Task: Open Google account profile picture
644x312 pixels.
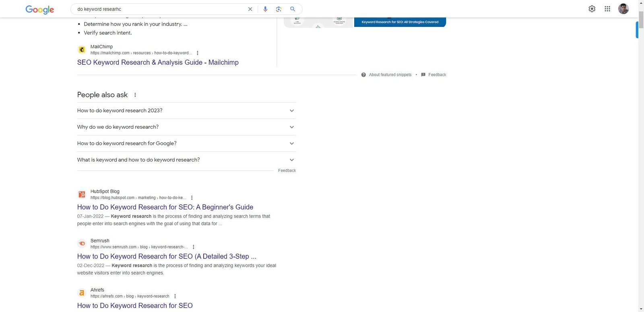Action: [623, 9]
